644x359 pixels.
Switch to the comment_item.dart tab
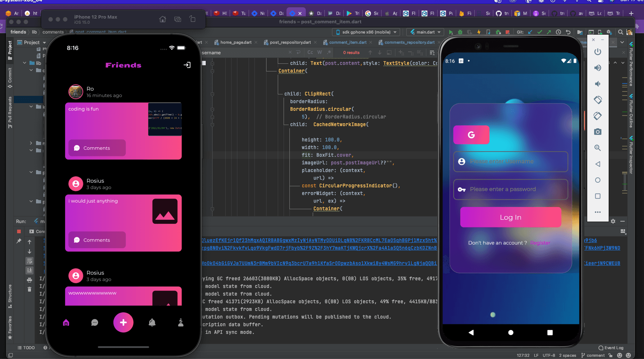(x=347, y=42)
